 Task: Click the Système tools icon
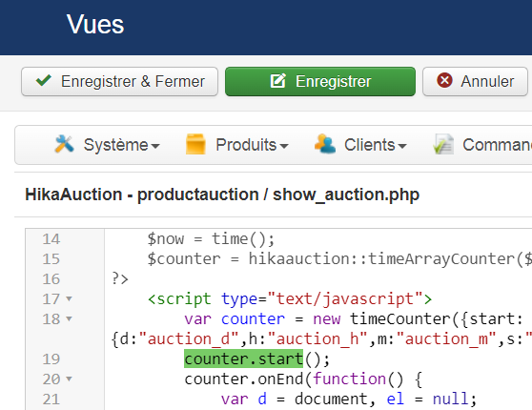pyautogui.click(x=64, y=144)
